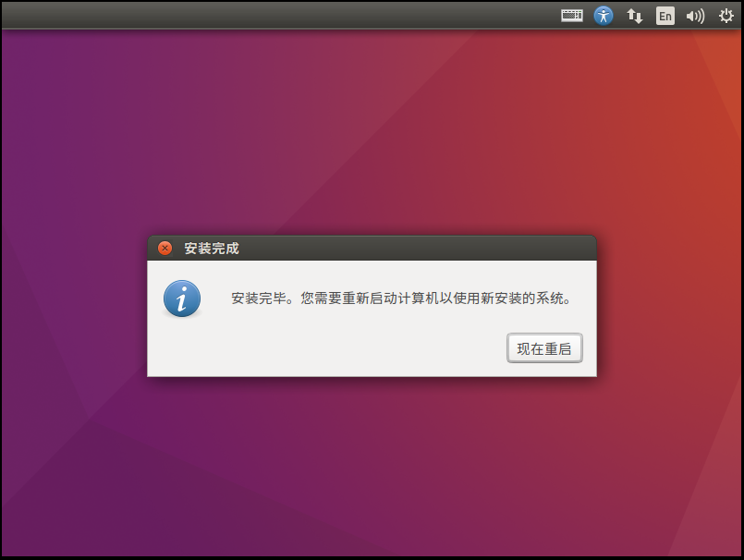
Task: Open the En input language indicator
Action: tap(665, 16)
